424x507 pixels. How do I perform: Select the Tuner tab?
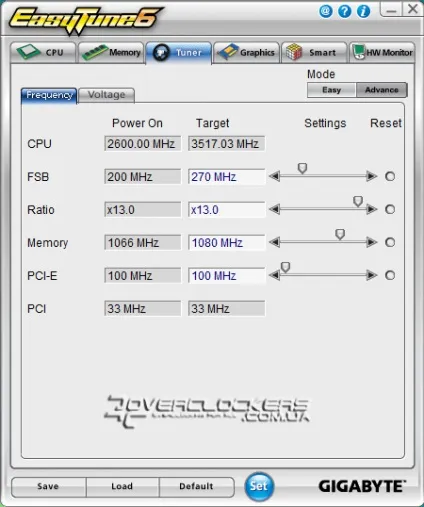(179, 53)
